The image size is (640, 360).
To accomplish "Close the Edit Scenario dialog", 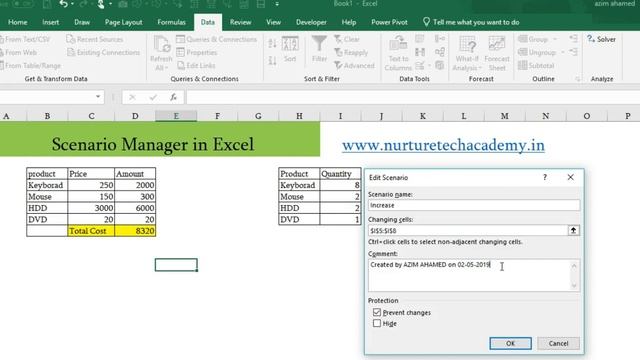I will pos(571,177).
